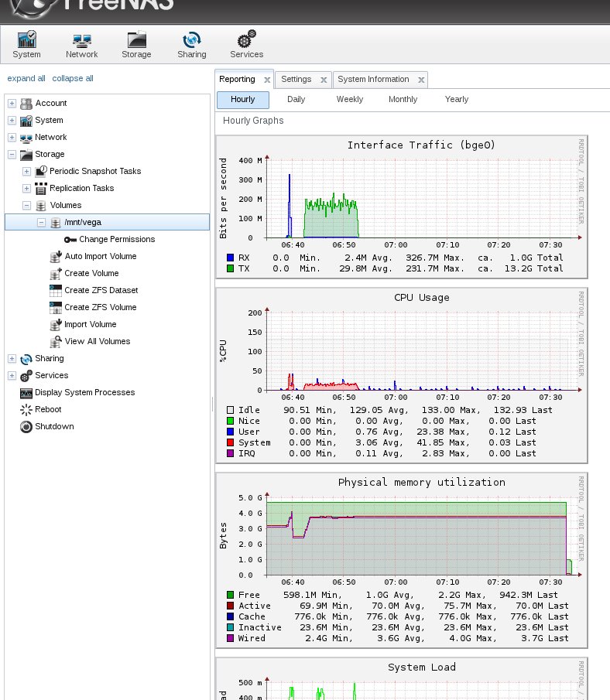The image size is (610, 700).
Task: Collapse the Storage tree node
Action: point(12,155)
